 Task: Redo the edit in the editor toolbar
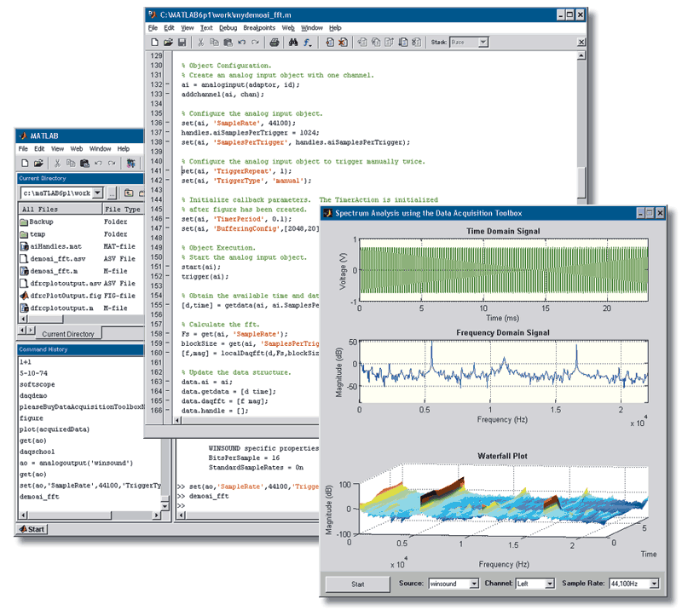pyautogui.click(x=255, y=42)
